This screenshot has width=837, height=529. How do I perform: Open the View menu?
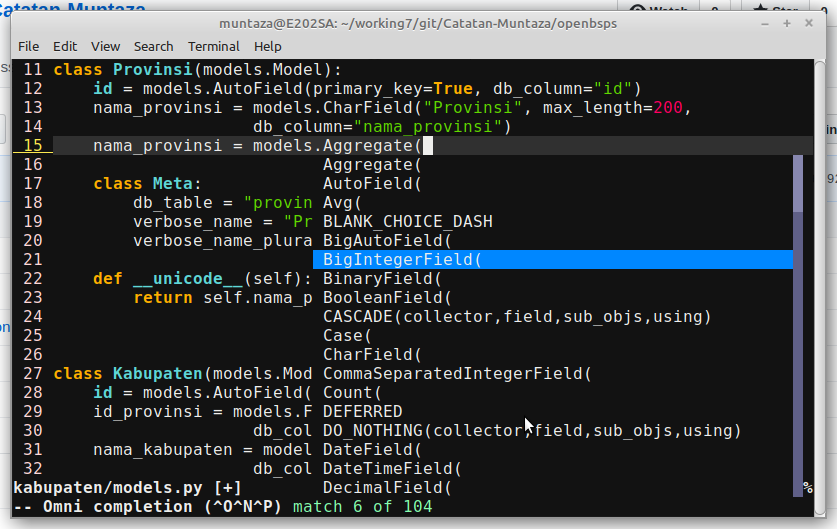(x=105, y=46)
